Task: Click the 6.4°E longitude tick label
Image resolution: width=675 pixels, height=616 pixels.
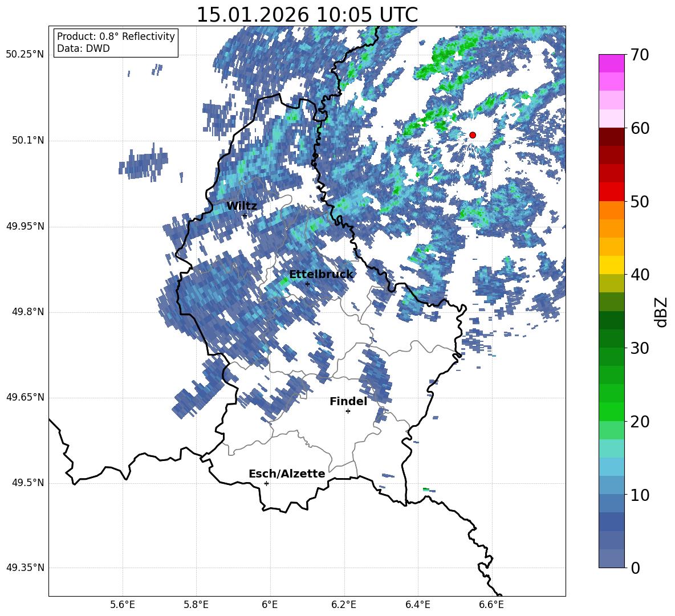Action: tap(417, 605)
